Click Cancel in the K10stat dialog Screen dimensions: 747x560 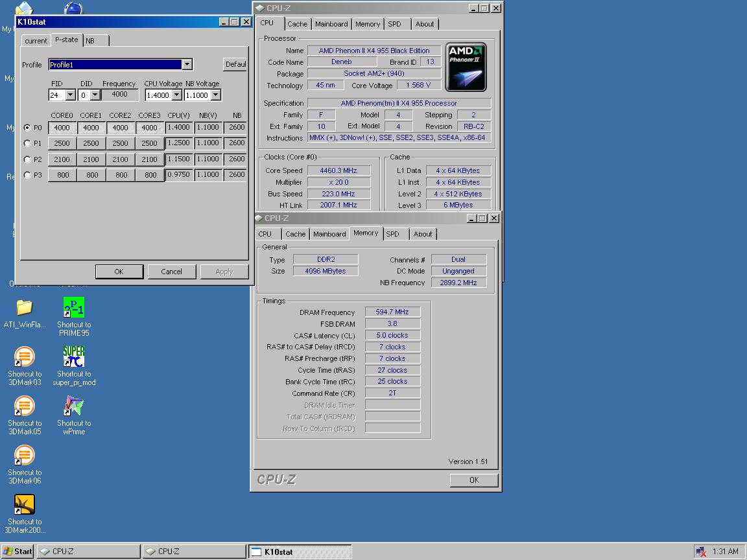click(172, 272)
